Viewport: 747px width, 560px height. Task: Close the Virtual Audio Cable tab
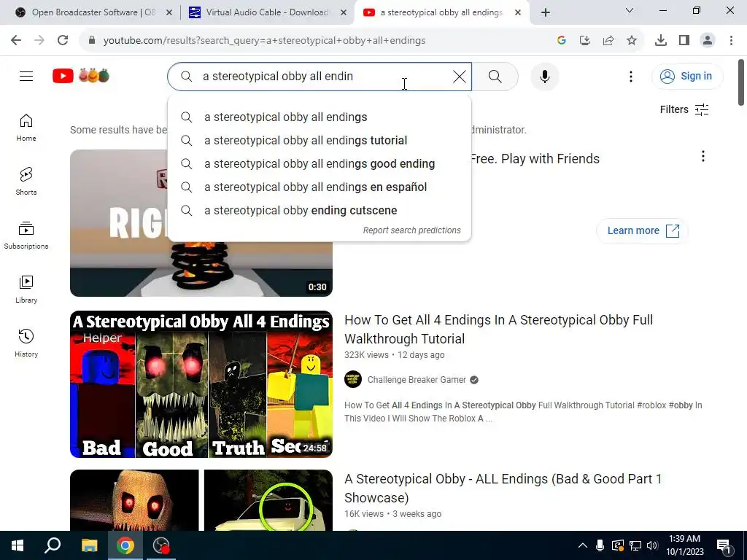pos(344,13)
